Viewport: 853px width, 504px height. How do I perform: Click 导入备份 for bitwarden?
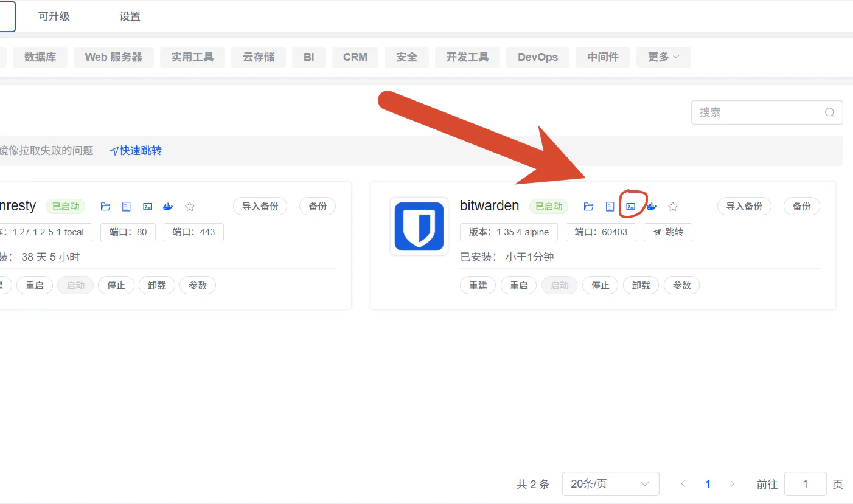pos(744,207)
